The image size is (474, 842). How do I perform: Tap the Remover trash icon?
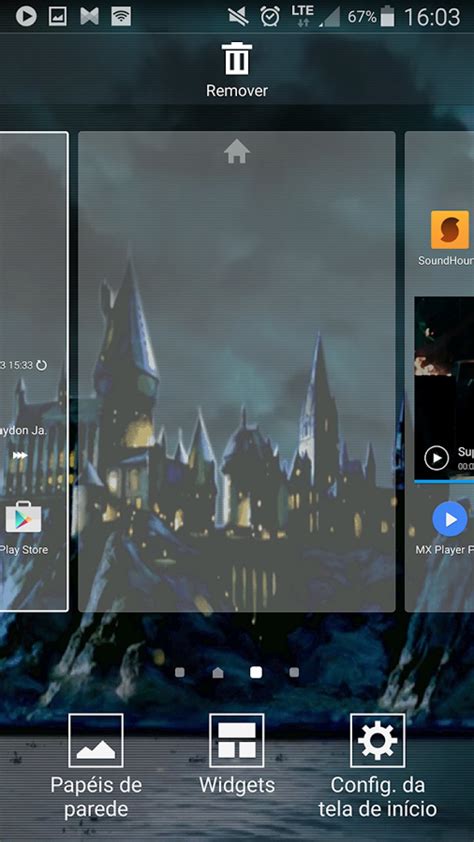coord(237,60)
